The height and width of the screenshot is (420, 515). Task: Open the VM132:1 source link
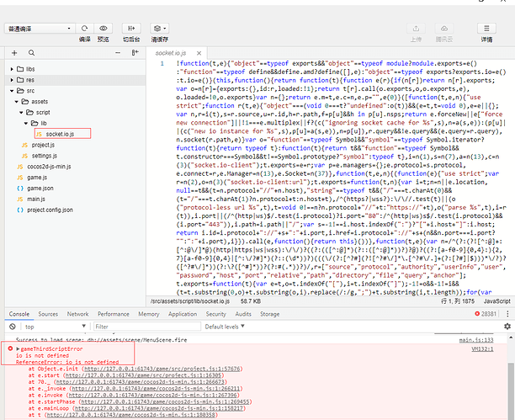(482, 349)
